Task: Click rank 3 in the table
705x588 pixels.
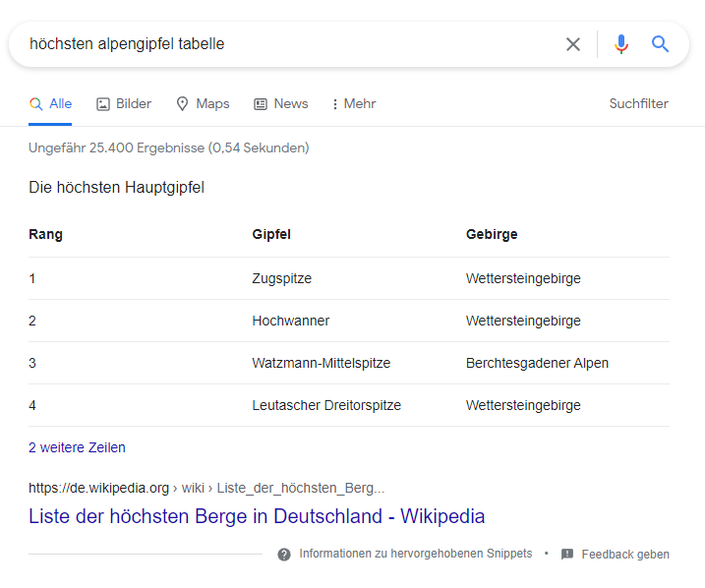Action: point(32,363)
